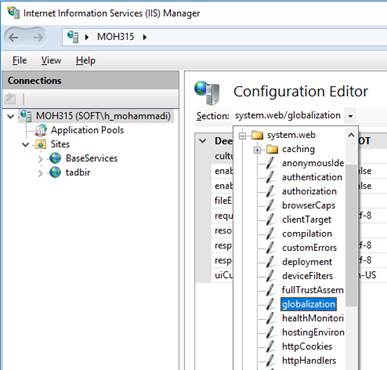Click the system.web folder icon
The width and height of the screenshot is (387, 370).
coord(257,135)
